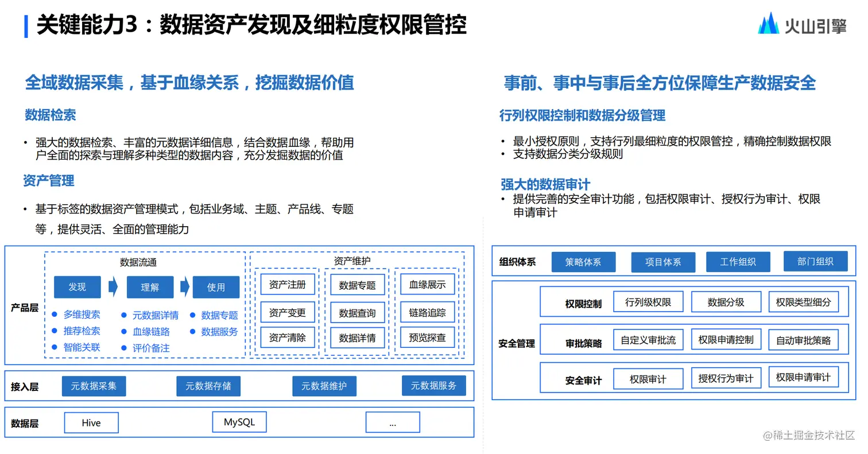
Task: Click the 元数据维护 block
Action: tap(324, 386)
